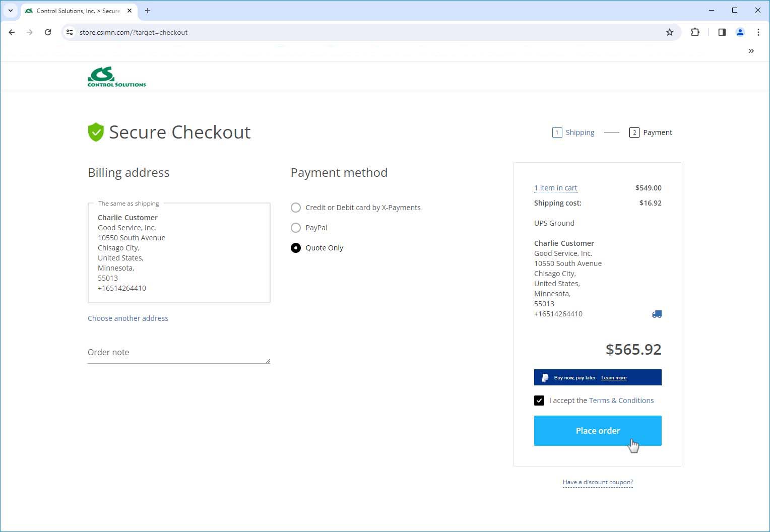This screenshot has width=770, height=532.
Task: Open the Chrome profile avatar
Action: (x=740, y=32)
